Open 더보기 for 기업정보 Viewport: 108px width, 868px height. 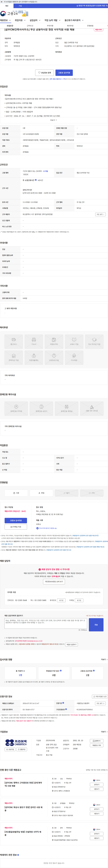[104, 732]
